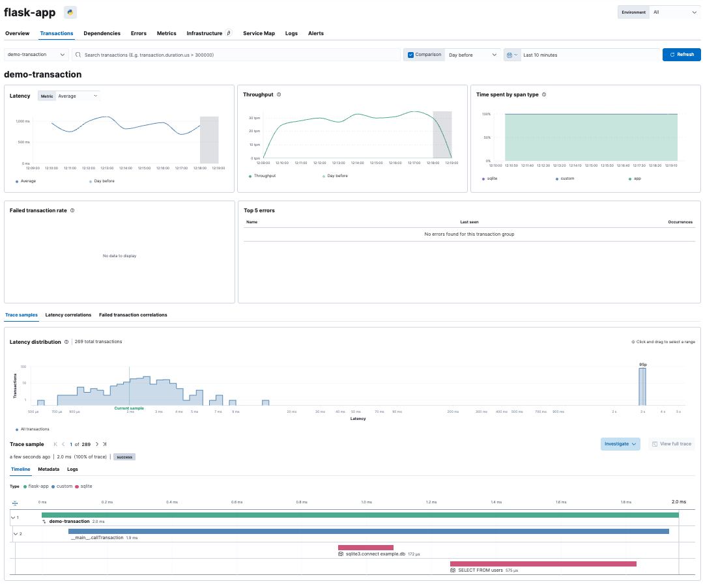
Task: Click the Time spent by span type info icon
Action: click(544, 94)
